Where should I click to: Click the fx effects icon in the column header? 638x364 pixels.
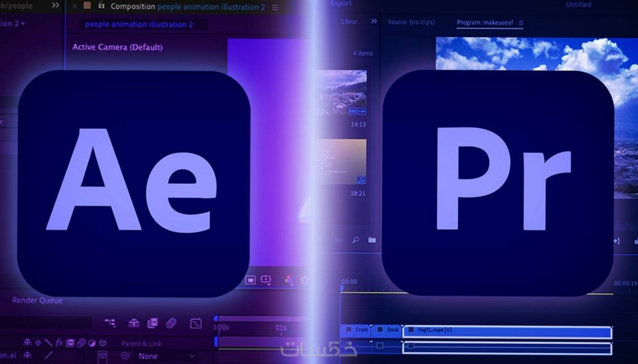coord(59,343)
